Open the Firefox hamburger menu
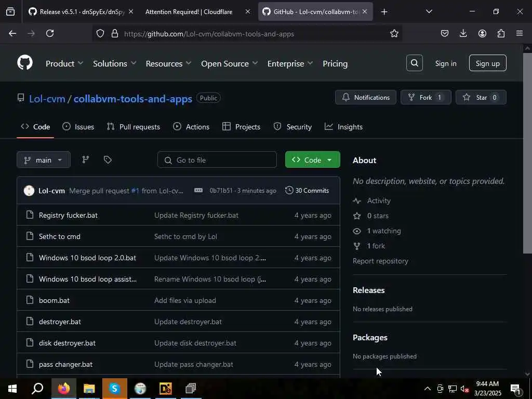 point(520,33)
